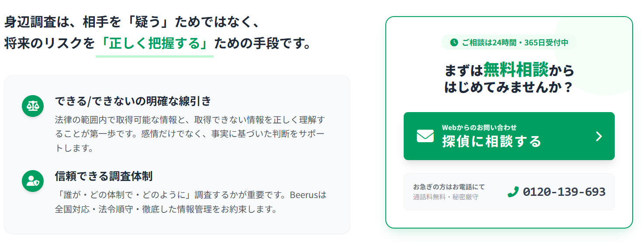The width and height of the screenshot is (644, 246).
Task: Select the heading できる/できないの明確な線引き
Action: pyautogui.click(x=133, y=101)
